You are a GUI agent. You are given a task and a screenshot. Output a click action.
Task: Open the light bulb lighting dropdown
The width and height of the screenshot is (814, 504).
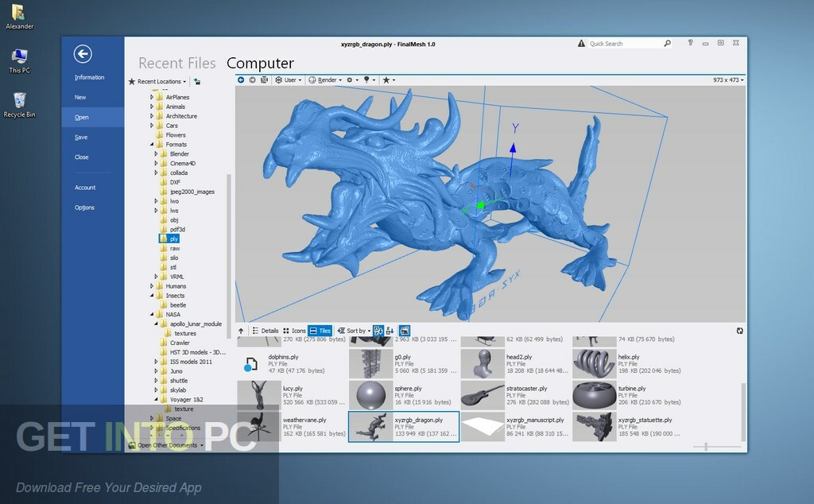click(369, 80)
